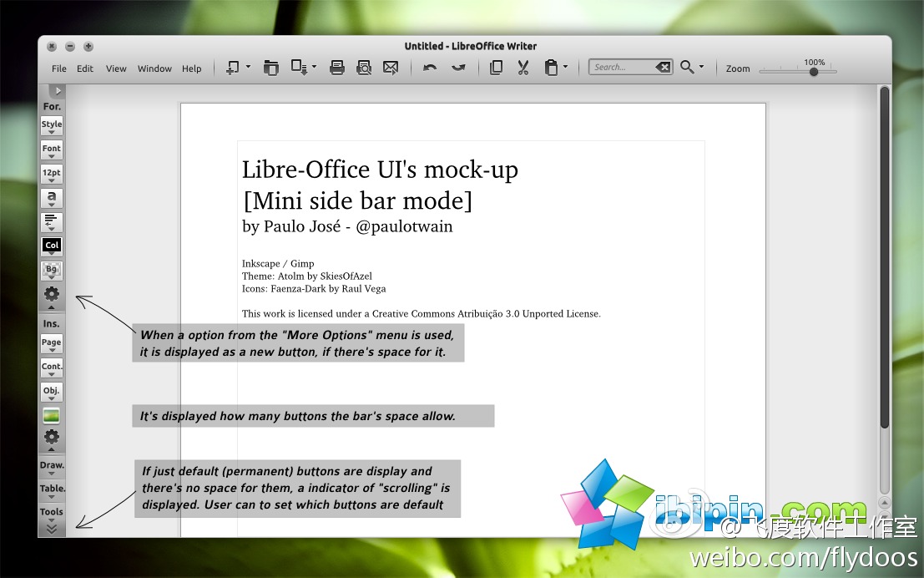This screenshot has width=924, height=578.
Task: Click the byline 'by Paulo José - @paulotwain'
Action: pos(347,226)
